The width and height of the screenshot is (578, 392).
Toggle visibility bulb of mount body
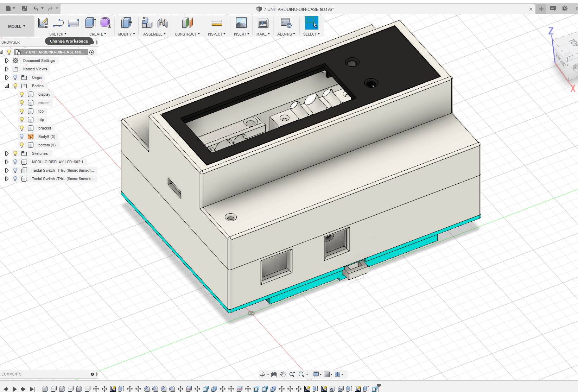pos(21,103)
